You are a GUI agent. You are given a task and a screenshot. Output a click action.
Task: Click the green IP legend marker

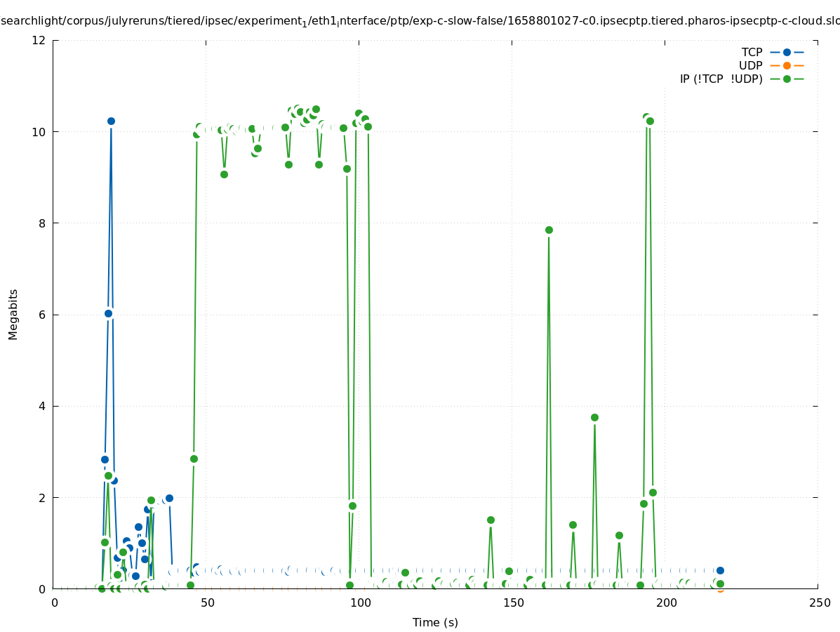[x=787, y=79]
